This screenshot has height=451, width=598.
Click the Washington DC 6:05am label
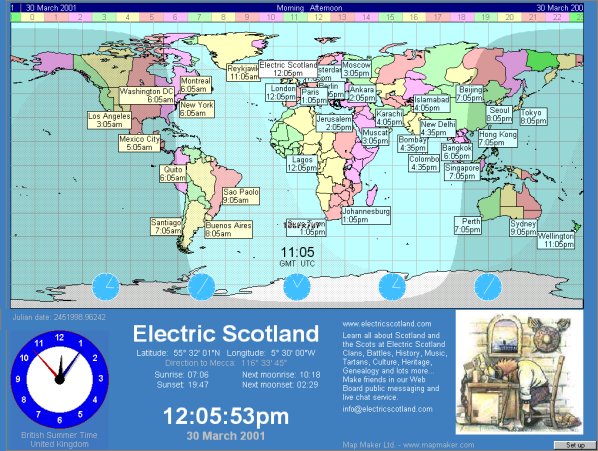point(147,95)
